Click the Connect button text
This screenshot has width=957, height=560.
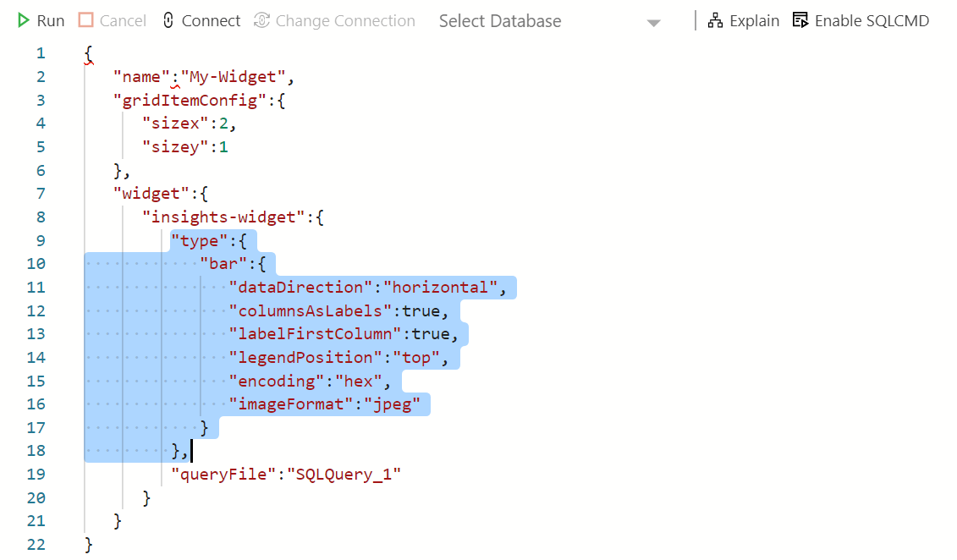click(x=211, y=21)
